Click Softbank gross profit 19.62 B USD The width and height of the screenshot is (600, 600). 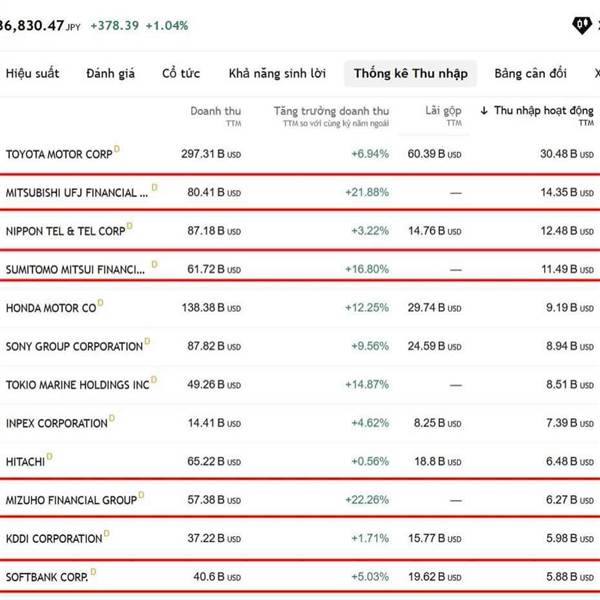point(435,577)
